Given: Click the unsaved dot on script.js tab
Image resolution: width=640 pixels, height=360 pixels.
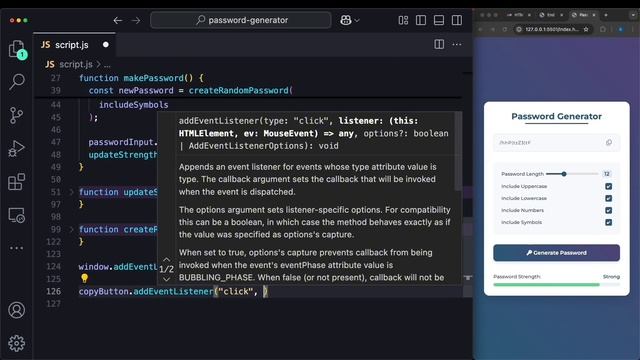Looking at the screenshot, I should 106,45.
